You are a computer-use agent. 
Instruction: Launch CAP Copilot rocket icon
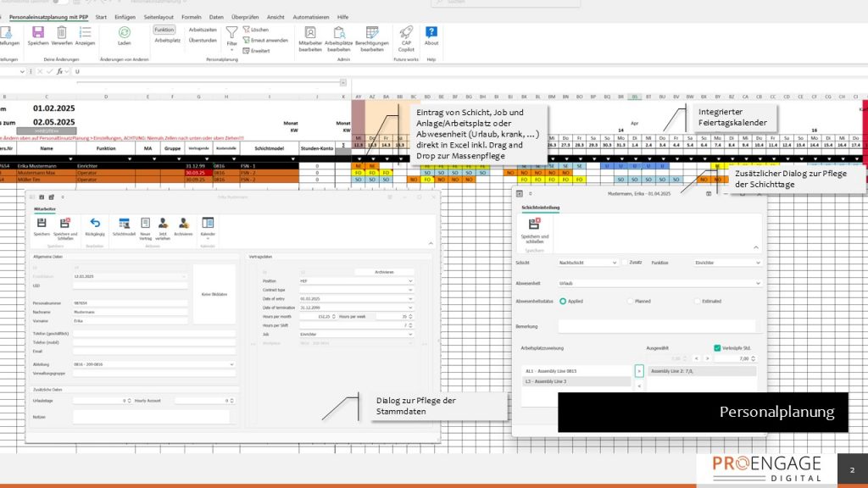(x=406, y=32)
